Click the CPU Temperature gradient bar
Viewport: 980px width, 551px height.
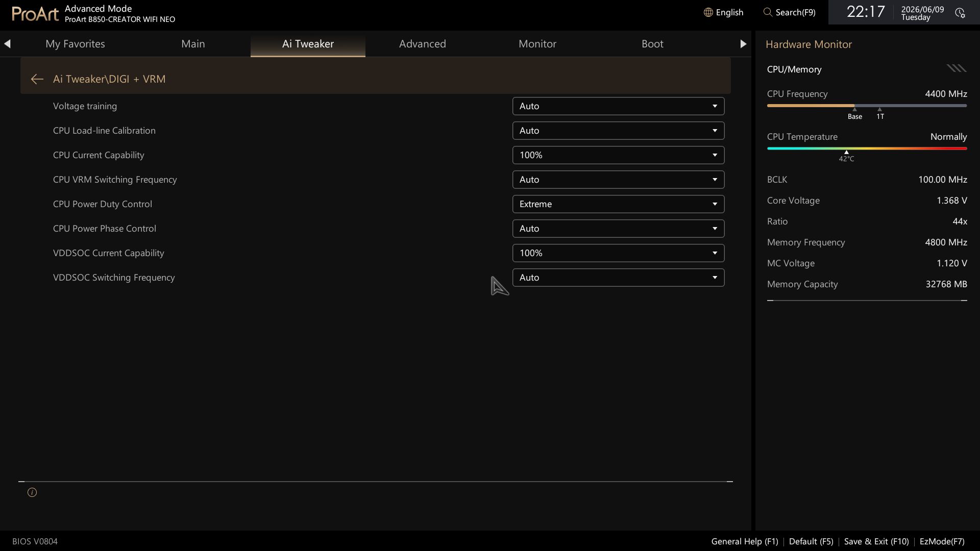tap(867, 148)
